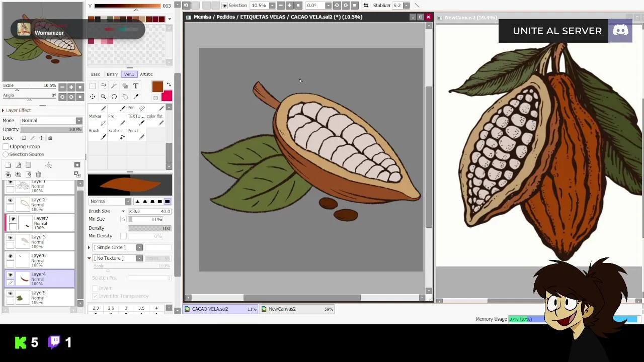Switch to the Binary tool tab

[112, 74]
